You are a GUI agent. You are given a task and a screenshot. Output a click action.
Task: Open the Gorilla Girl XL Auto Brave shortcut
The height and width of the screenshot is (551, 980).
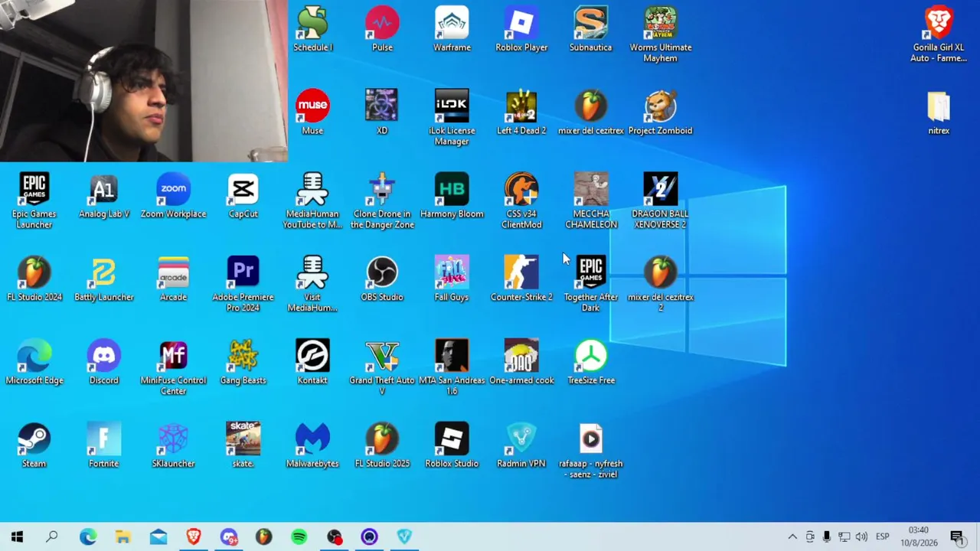click(x=939, y=34)
